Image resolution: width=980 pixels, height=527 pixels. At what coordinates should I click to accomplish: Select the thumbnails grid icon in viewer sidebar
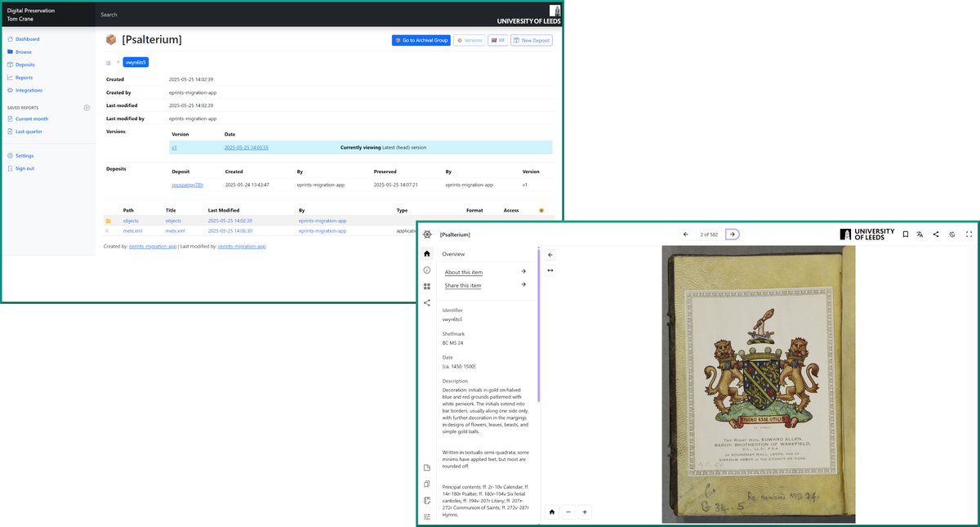pyautogui.click(x=426, y=286)
